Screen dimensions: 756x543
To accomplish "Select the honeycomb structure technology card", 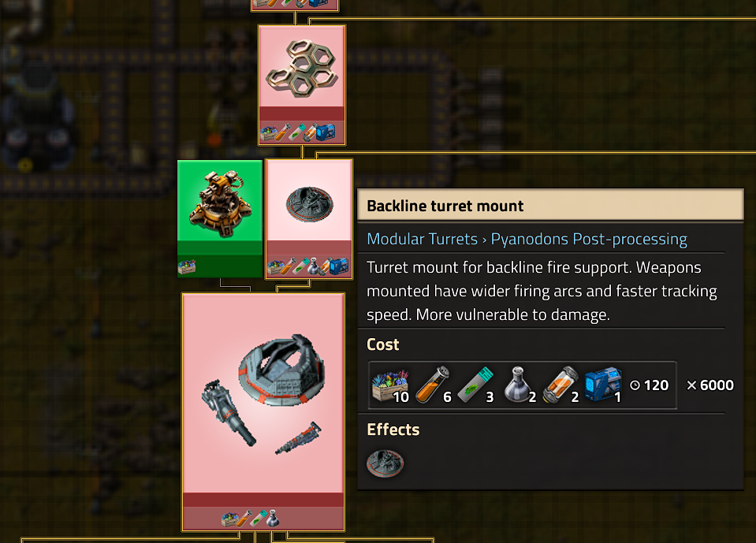I will tap(302, 85).
